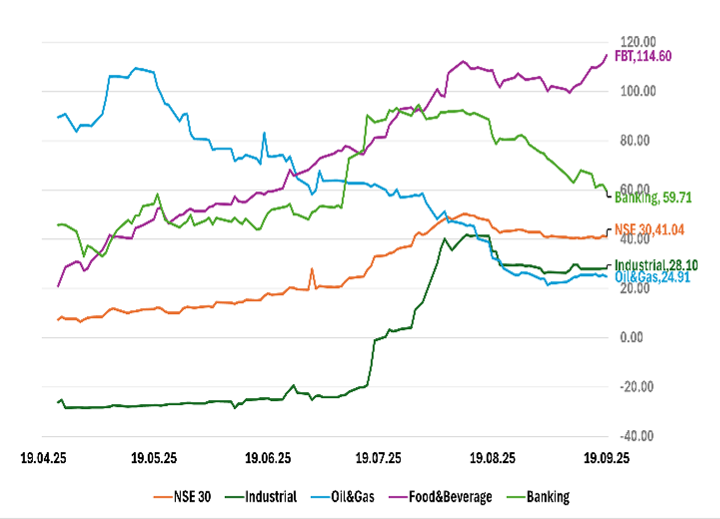The image size is (720, 519).
Task: Click the 19.09.25 x-axis date label
Action: (606, 458)
